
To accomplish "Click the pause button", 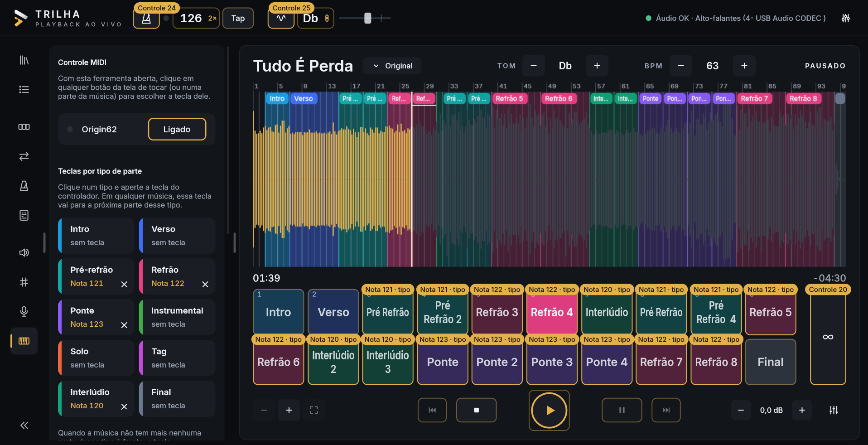I will 622,410.
